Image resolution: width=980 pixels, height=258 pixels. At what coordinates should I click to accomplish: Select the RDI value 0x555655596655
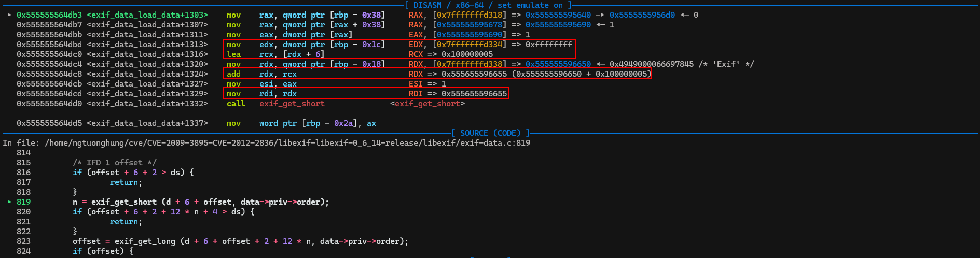pyautogui.click(x=474, y=94)
